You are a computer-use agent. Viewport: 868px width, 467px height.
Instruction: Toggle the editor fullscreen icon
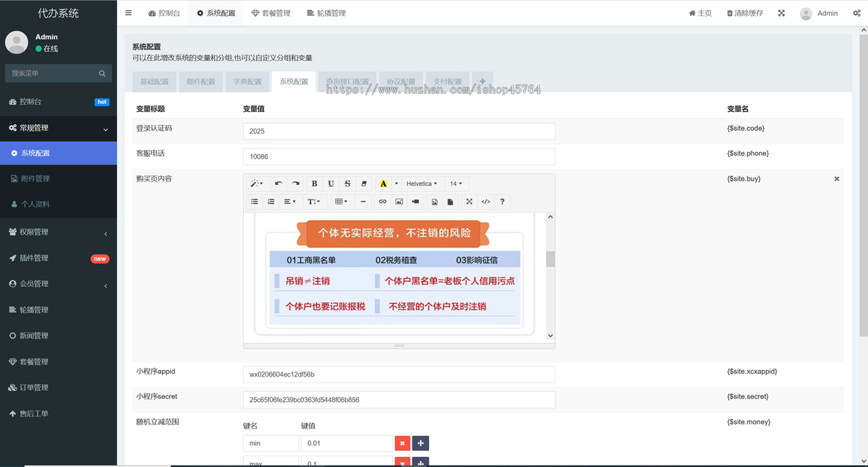469,201
